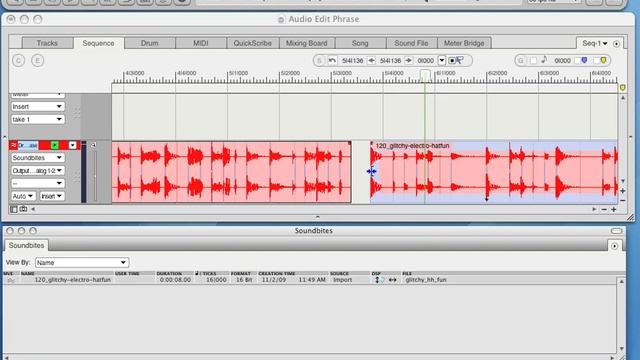Click the duration value 0:00:08.00
This screenshot has height=360, width=640.
(x=175, y=280)
